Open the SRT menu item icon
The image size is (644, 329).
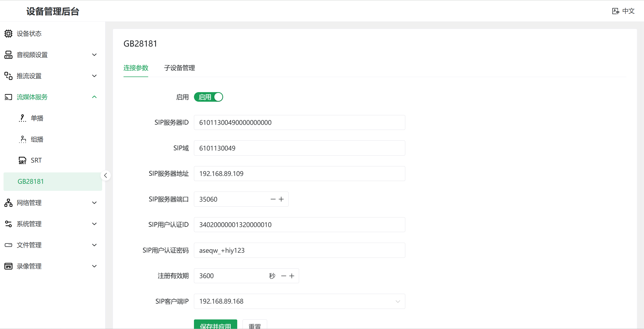coord(22,160)
